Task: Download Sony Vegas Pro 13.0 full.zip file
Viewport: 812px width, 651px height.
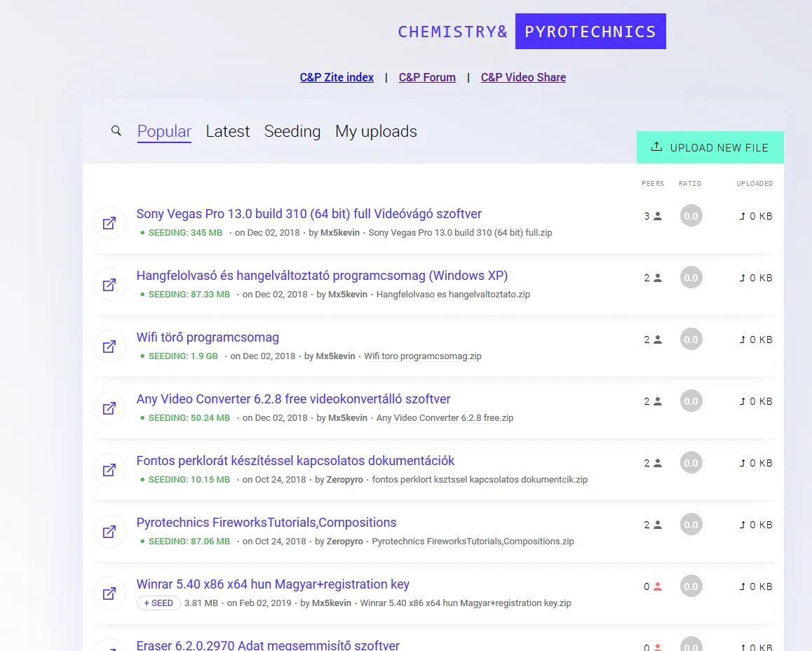Action: pos(460,232)
